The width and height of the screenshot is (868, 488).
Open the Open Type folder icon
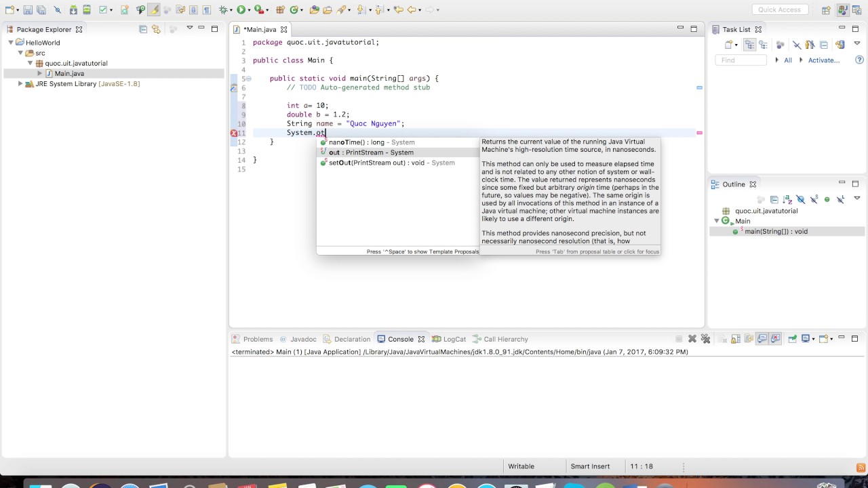[x=314, y=9]
